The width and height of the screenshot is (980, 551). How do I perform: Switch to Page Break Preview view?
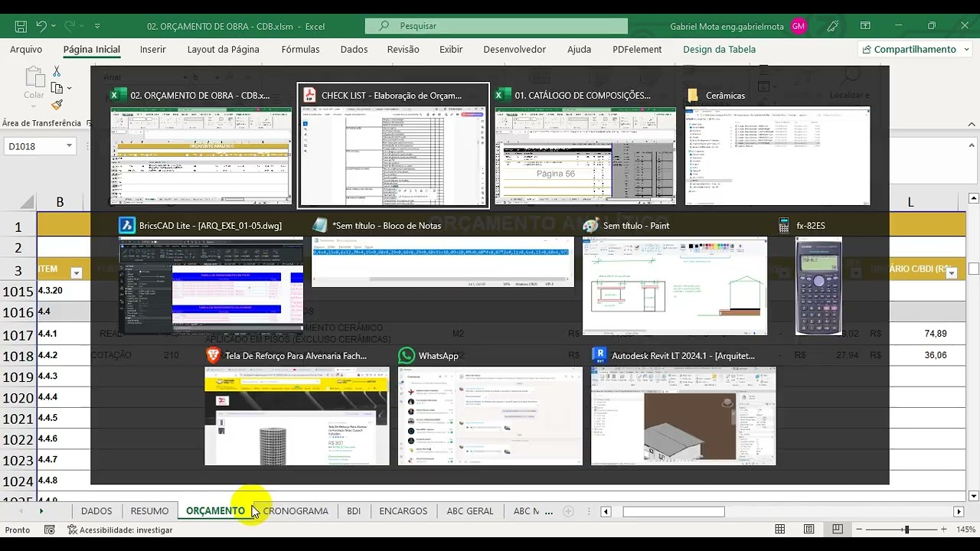838,530
